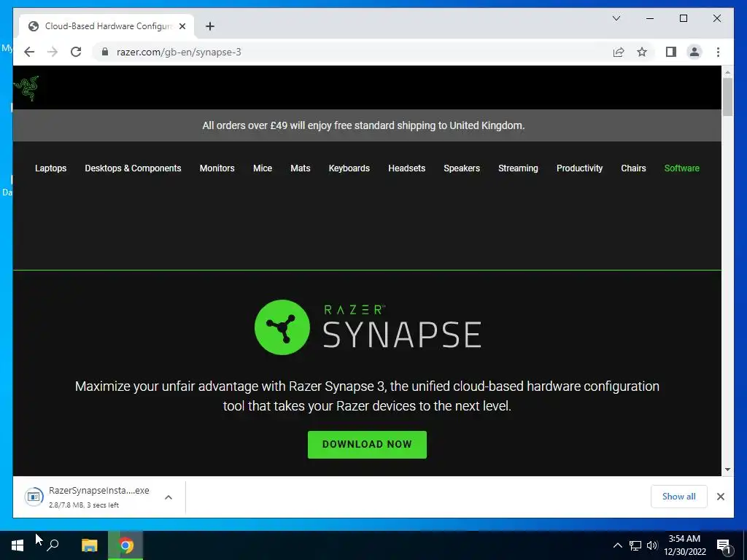
Task: Open the volume tray icon
Action: [652, 545]
